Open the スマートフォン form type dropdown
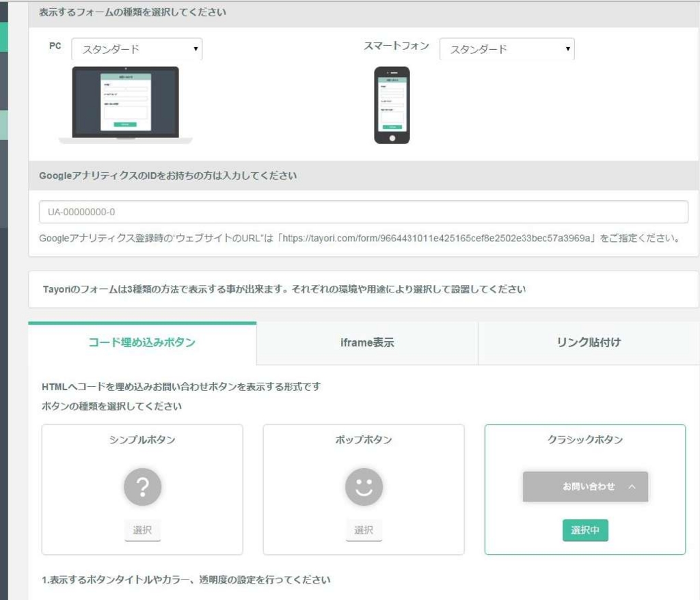700x600 pixels. [x=507, y=49]
